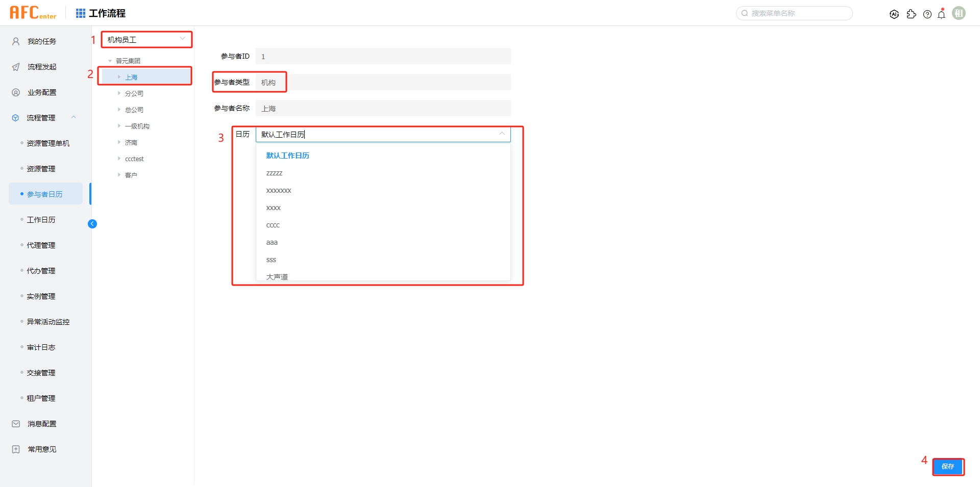Go to 我的任务 menu
Image resolution: width=980 pixels, height=487 pixels.
42,41
